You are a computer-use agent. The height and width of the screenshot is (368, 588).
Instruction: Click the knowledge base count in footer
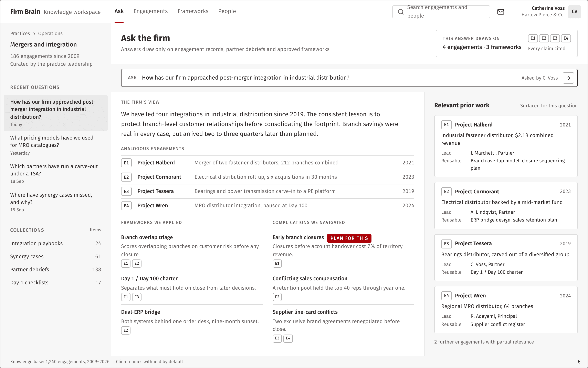coord(60,362)
